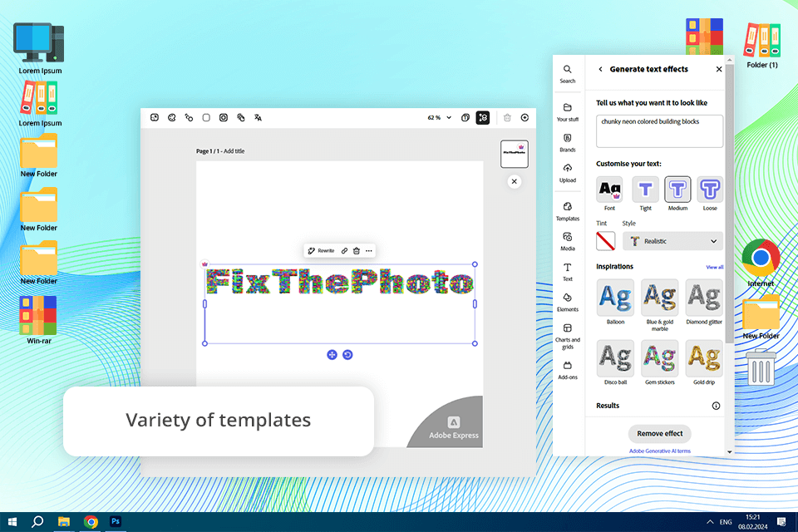Go back from Generate text effects panel
The width and height of the screenshot is (798, 532).
600,69
